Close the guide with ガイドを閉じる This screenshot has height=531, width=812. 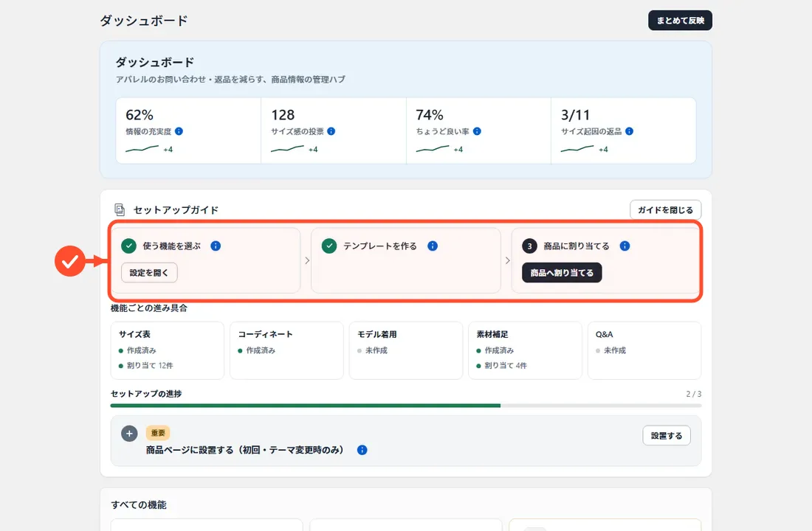point(665,209)
